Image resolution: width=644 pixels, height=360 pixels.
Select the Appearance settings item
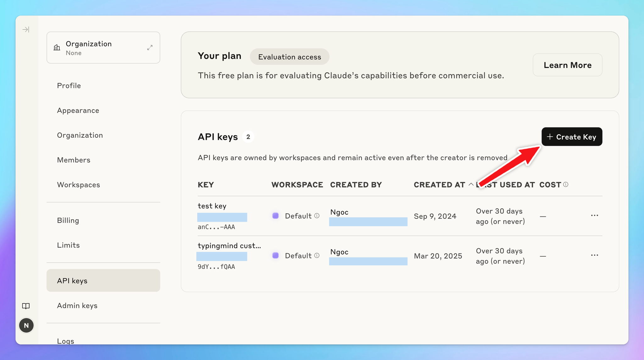coord(78,111)
